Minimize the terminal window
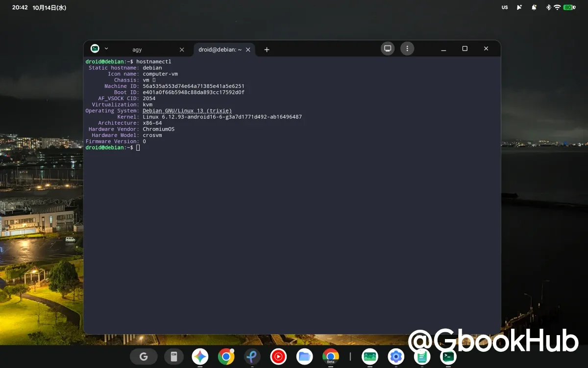 [x=443, y=49]
